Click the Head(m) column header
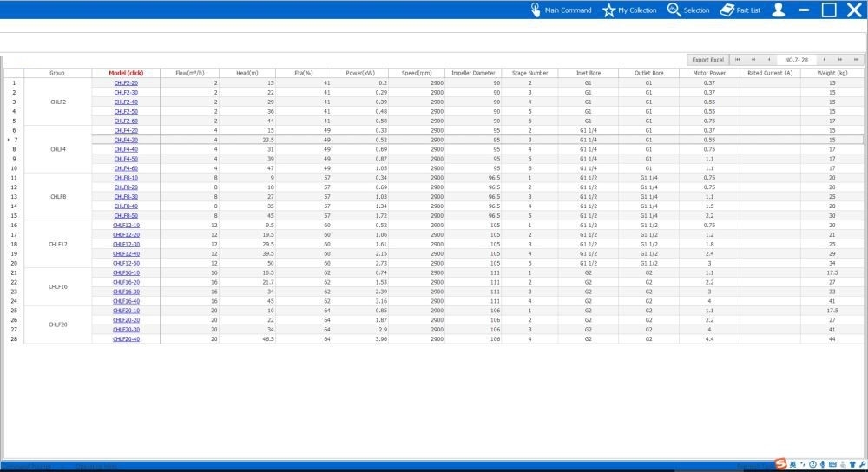The image size is (868, 472). tap(247, 73)
